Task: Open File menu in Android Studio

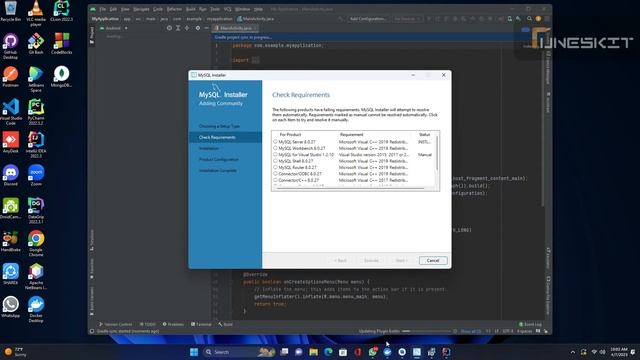Action: point(102,9)
